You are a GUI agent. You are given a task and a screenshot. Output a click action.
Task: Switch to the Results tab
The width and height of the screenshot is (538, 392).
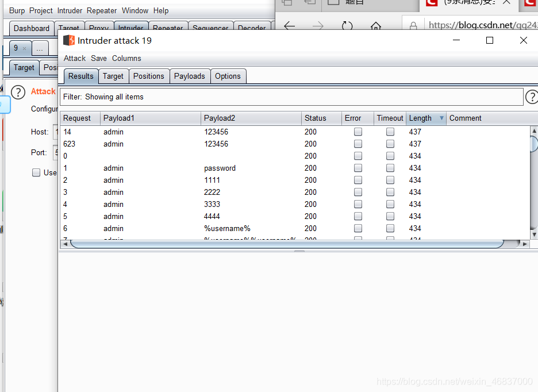point(81,76)
